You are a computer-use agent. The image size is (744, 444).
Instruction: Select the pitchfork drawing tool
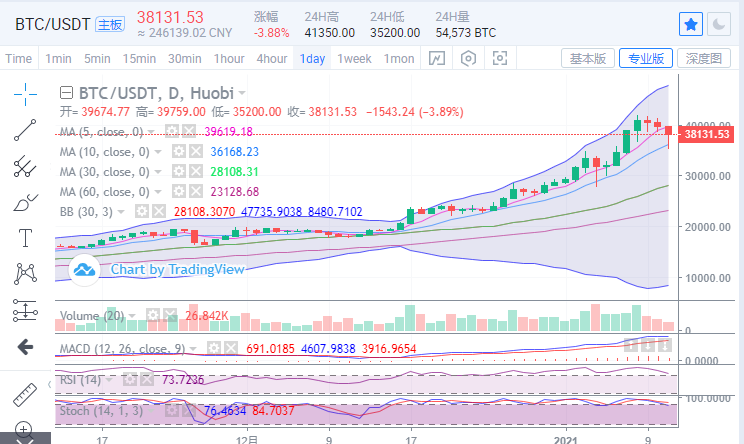pos(25,166)
